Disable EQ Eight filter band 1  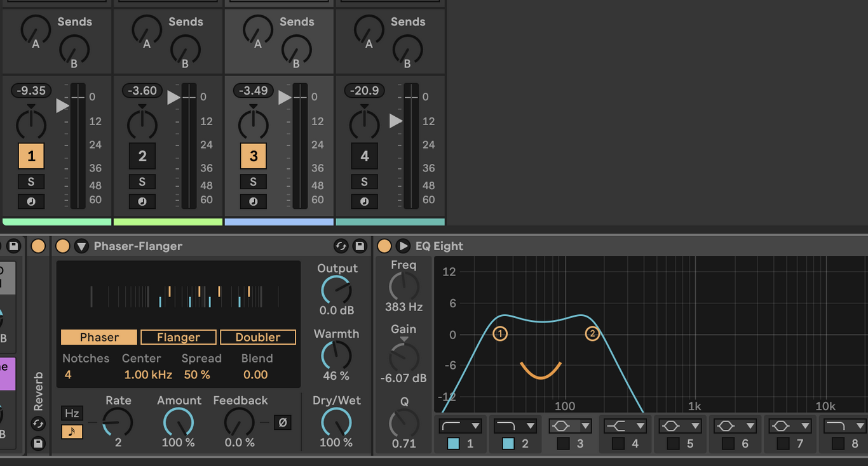(x=453, y=444)
